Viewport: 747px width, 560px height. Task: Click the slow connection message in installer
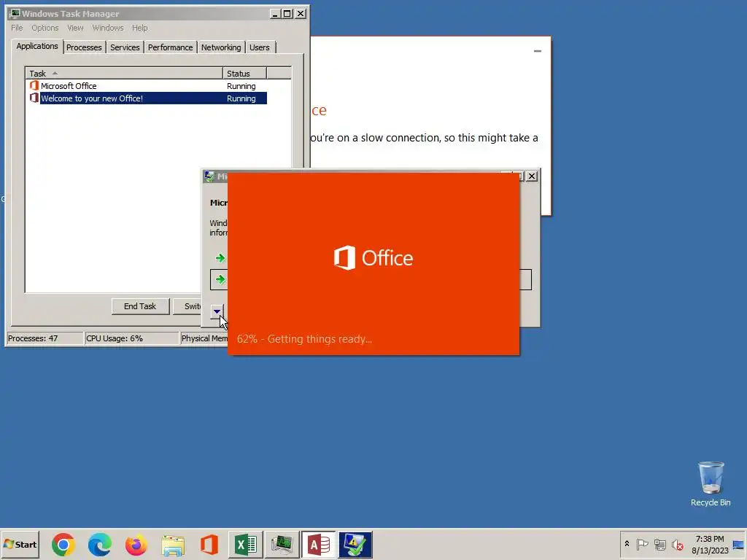(x=424, y=138)
